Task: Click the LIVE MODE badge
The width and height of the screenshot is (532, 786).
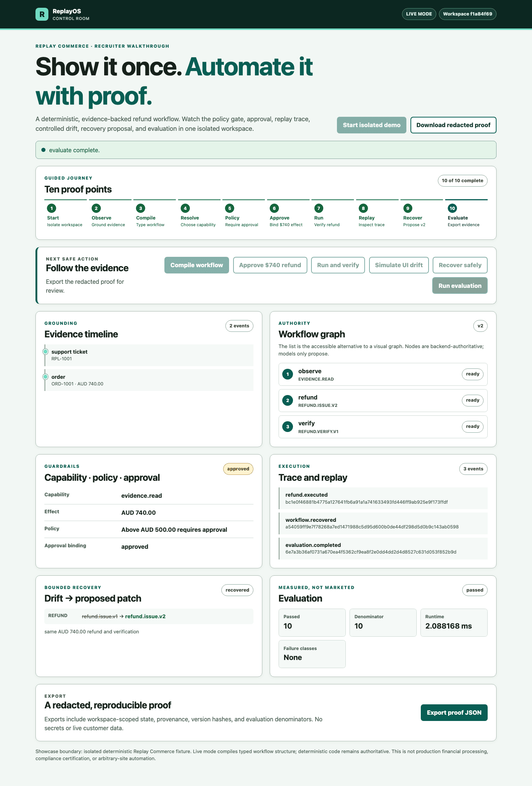Action: click(x=419, y=14)
